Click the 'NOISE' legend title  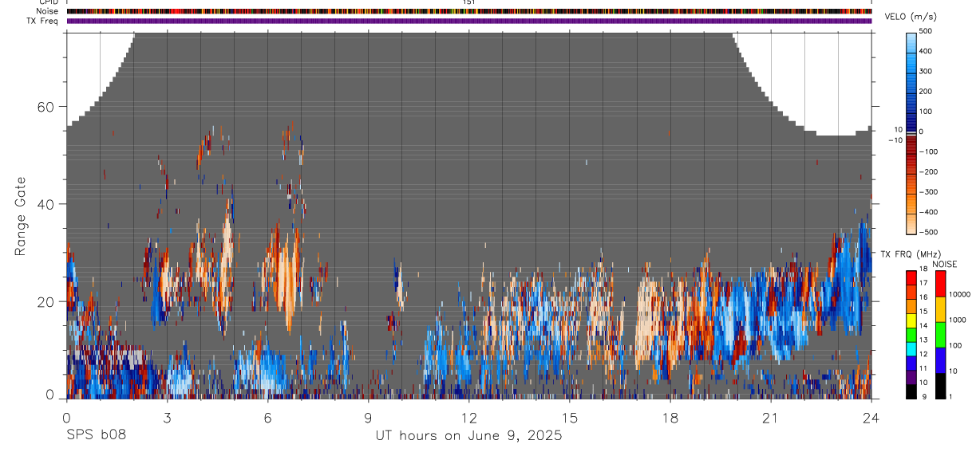944,264
